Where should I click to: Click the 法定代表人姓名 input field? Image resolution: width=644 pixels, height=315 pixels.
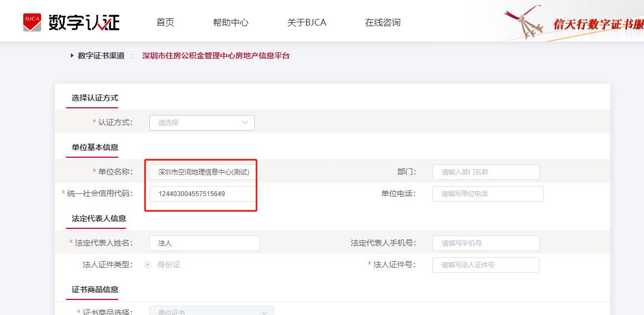pyautogui.click(x=204, y=243)
